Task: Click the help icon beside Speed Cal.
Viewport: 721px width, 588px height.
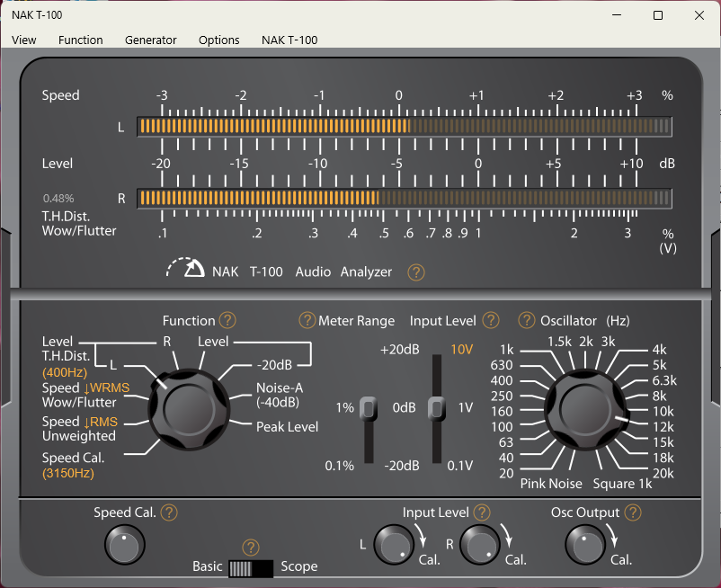Action: [x=169, y=512]
